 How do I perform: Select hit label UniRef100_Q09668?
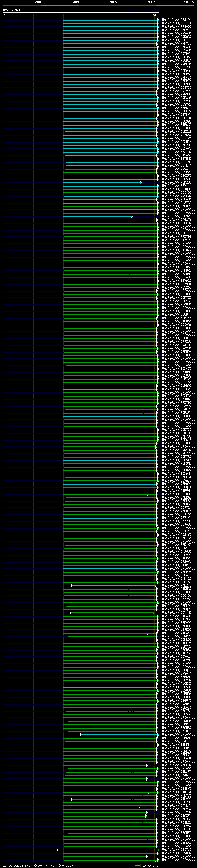coord(177,551)
